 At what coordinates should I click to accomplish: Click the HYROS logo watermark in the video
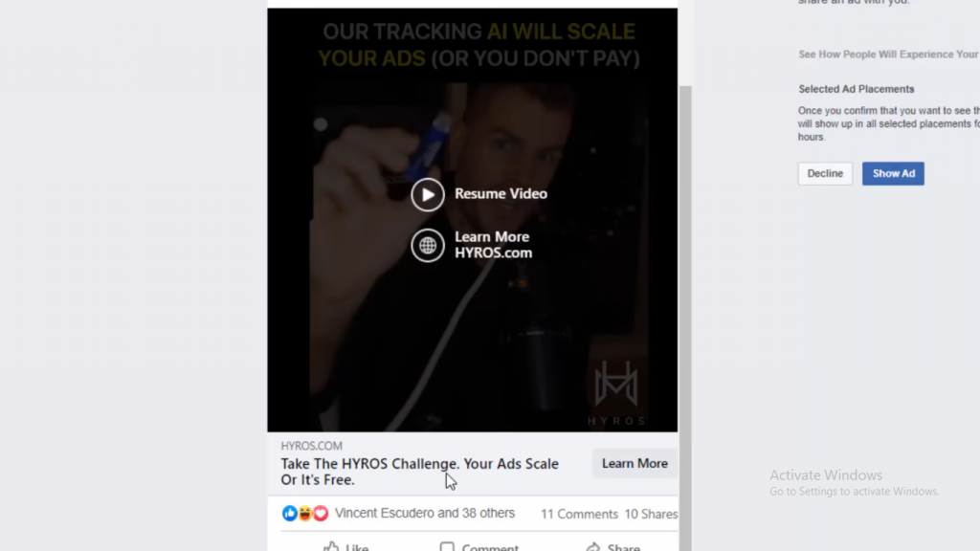[x=615, y=392]
